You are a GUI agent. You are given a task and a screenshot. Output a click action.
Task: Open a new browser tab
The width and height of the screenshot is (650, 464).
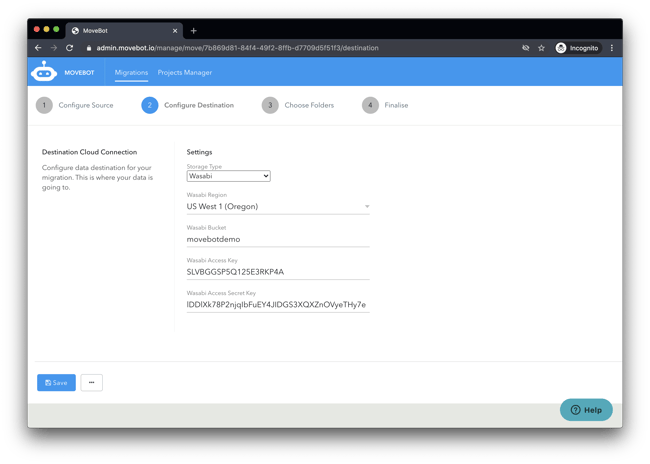pos(194,31)
